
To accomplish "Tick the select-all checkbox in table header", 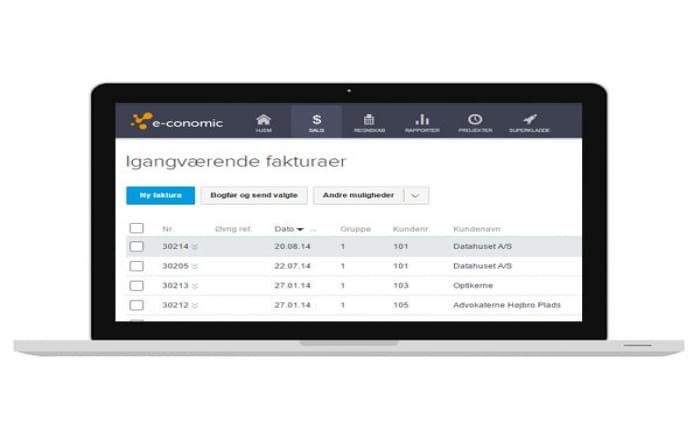I will [x=137, y=228].
